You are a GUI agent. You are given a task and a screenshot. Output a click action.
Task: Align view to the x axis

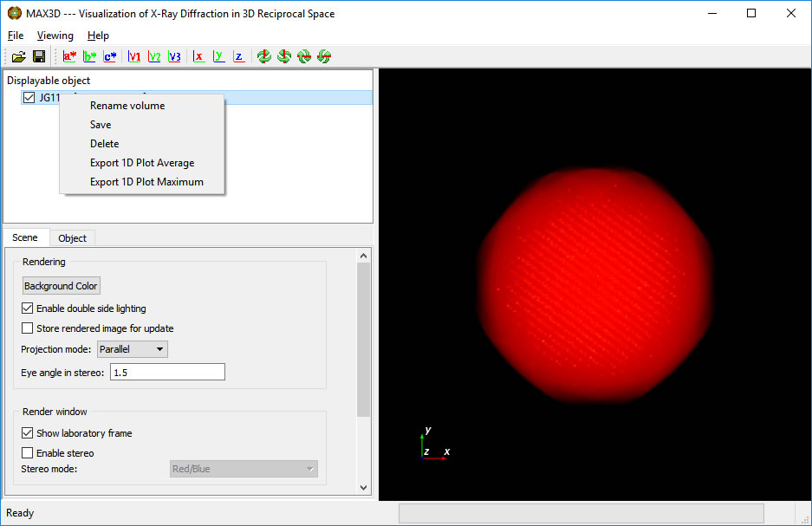[x=198, y=56]
